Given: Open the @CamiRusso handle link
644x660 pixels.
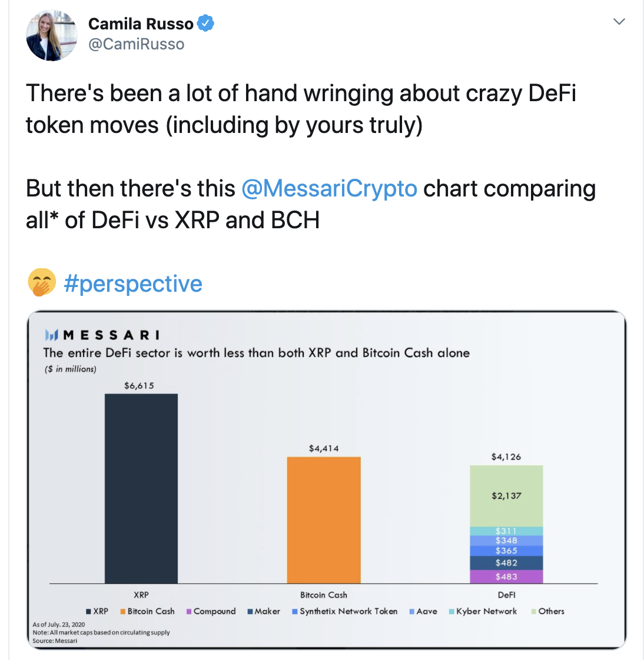Looking at the screenshot, I should [136, 44].
